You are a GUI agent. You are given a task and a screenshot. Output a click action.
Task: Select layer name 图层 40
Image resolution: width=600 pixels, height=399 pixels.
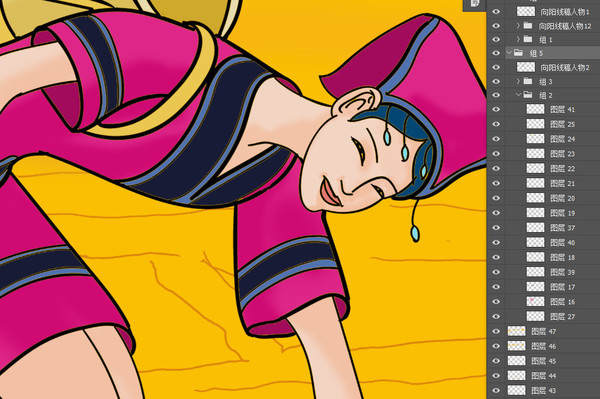tap(562, 243)
